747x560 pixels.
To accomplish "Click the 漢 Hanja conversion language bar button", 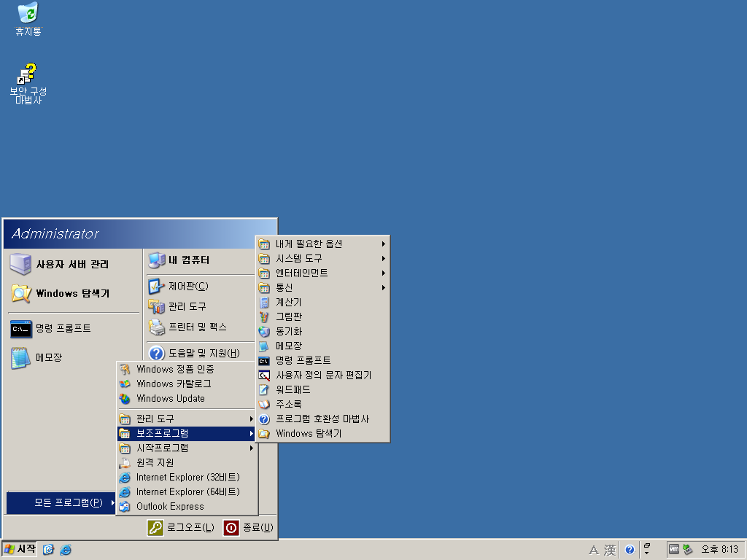I will point(610,551).
